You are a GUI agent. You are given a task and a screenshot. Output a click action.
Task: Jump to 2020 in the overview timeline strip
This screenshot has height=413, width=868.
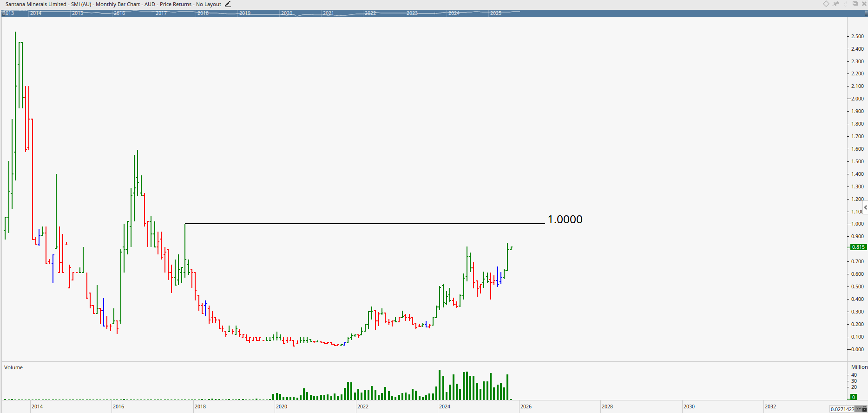click(x=287, y=13)
